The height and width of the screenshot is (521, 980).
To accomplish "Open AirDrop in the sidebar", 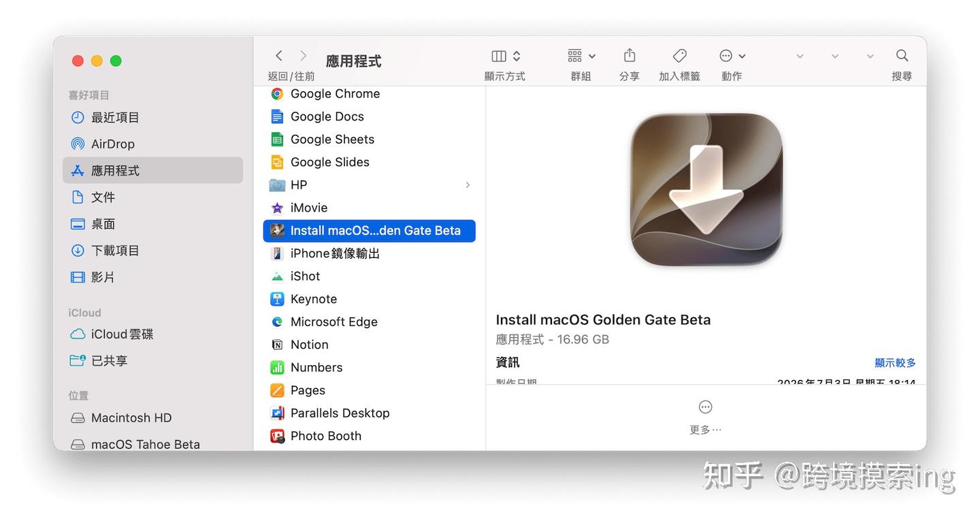I will [152, 144].
